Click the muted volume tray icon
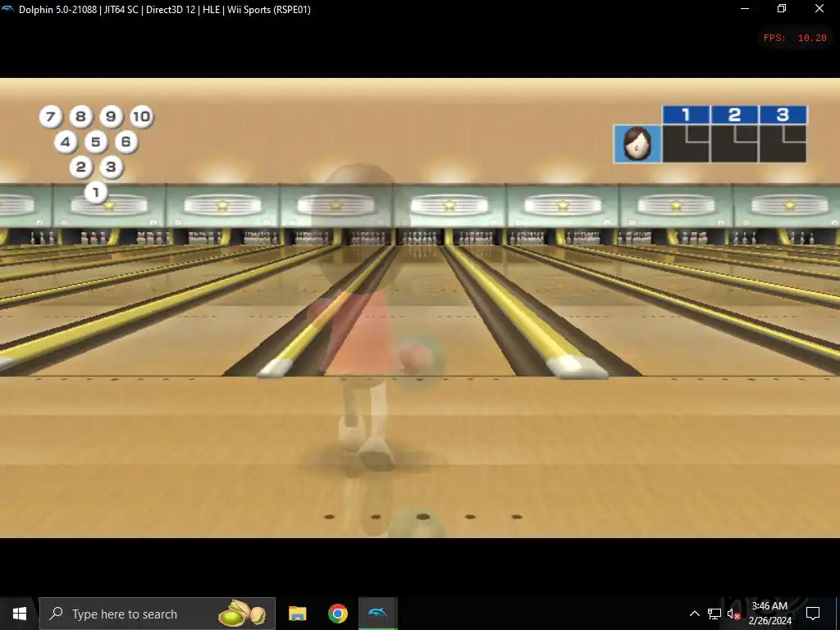 (x=733, y=614)
